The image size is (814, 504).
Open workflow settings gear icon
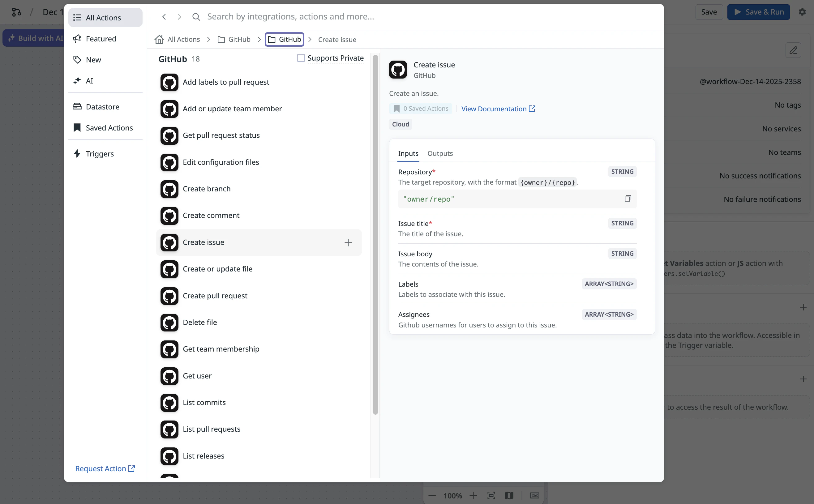click(802, 12)
